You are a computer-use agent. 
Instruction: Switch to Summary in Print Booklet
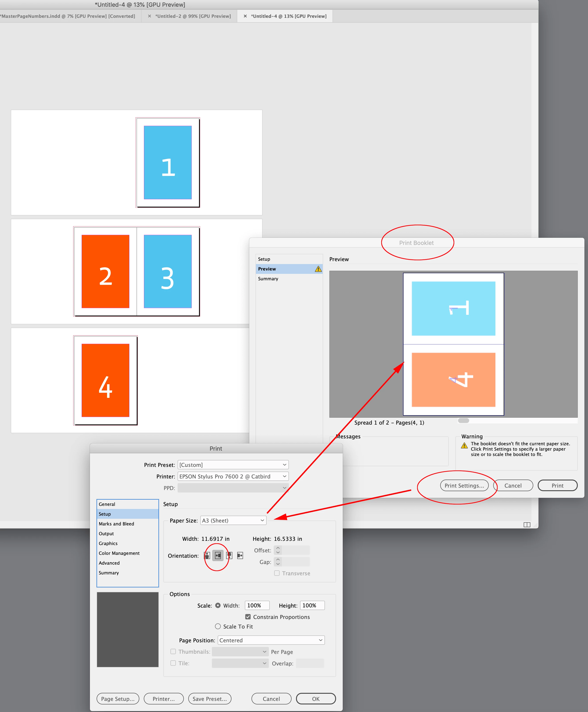click(x=268, y=279)
